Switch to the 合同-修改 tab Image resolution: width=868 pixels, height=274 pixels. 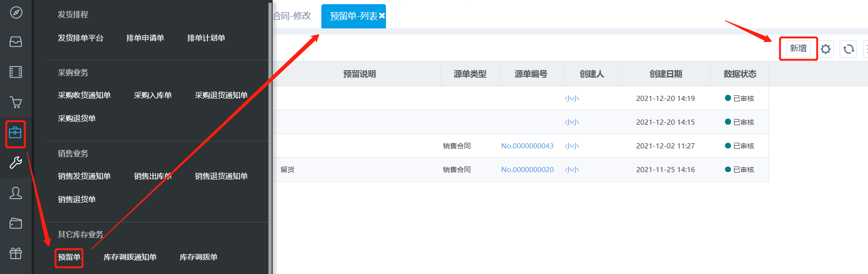292,16
